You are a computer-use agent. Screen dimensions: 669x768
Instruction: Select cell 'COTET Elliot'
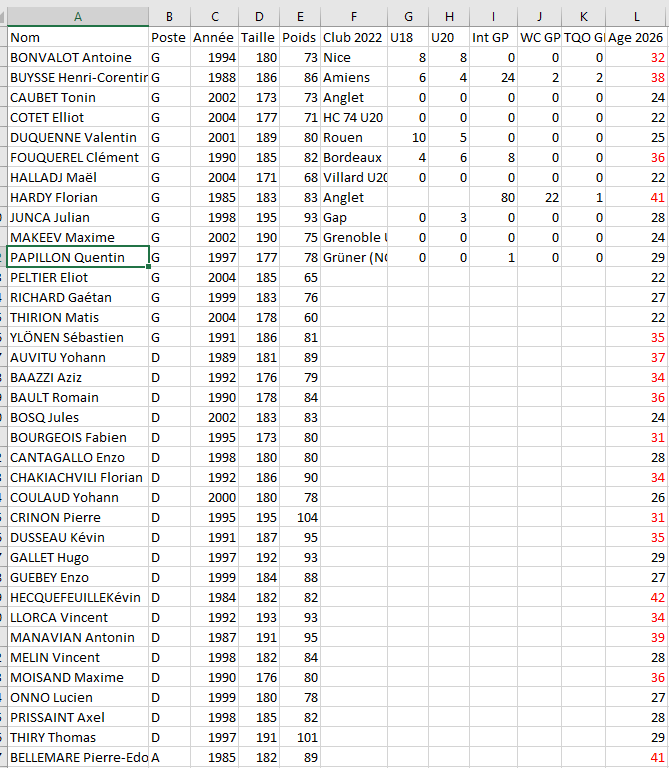click(78, 118)
